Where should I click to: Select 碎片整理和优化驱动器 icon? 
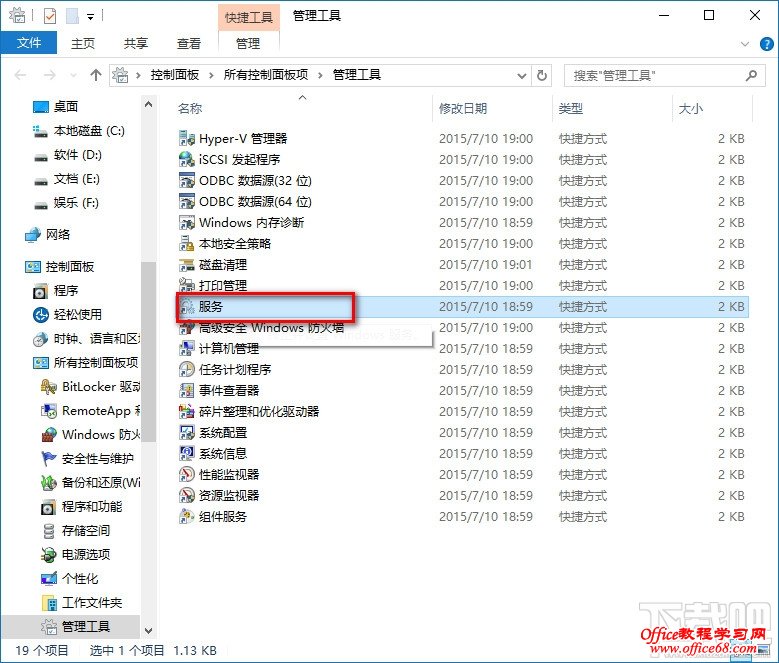pos(186,412)
